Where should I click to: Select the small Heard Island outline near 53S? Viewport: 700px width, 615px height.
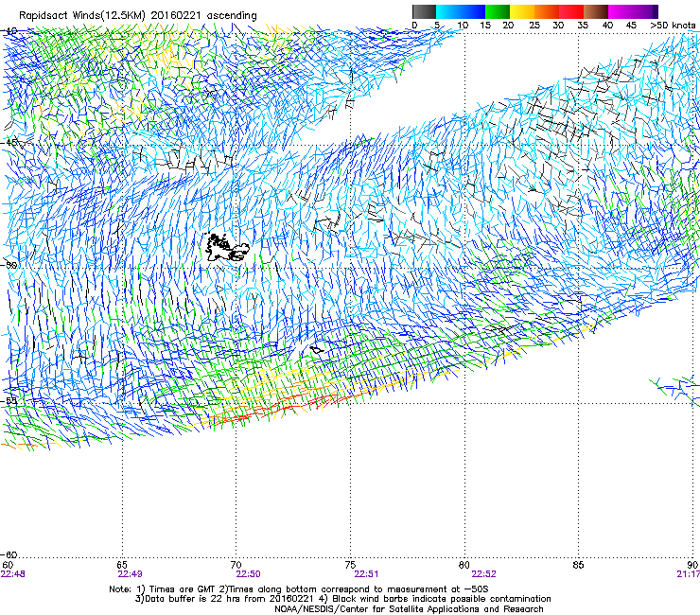(x=317, y=349)
